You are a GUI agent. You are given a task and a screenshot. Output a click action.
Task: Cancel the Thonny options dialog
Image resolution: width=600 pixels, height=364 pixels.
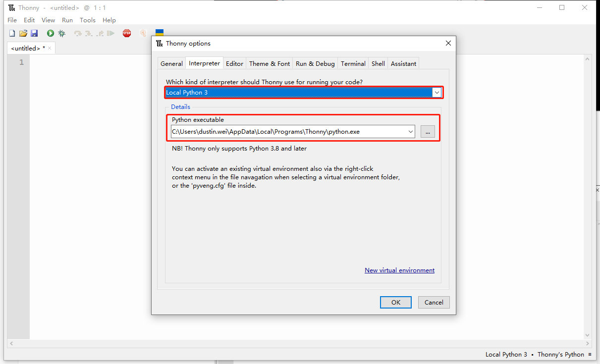coord(434,302)
